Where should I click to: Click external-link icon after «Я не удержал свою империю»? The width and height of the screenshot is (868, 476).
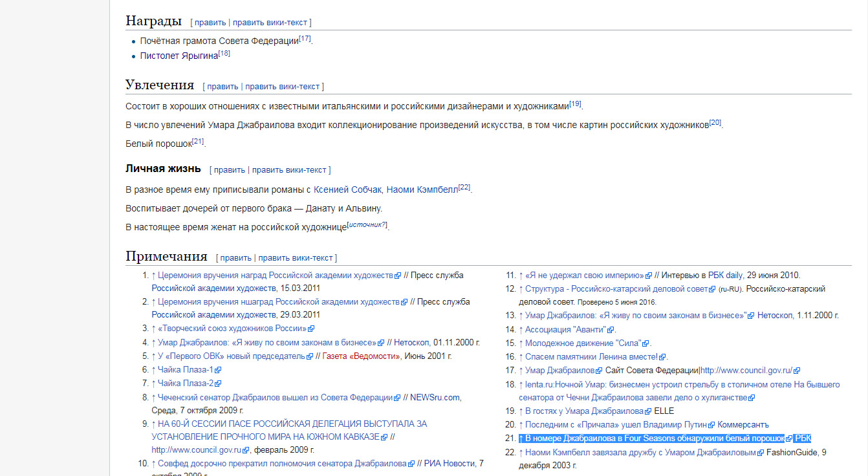(x=649, y=276)
